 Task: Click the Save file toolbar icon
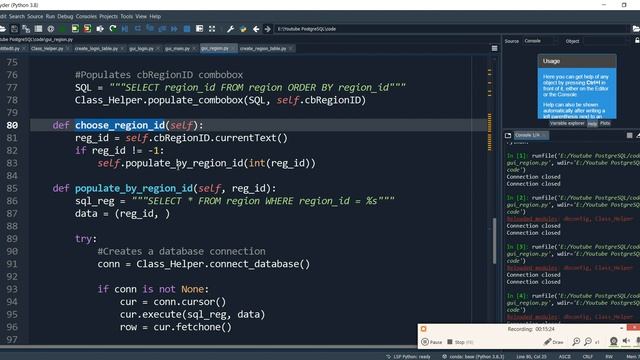pyautogui.click(x=14, y=29)
